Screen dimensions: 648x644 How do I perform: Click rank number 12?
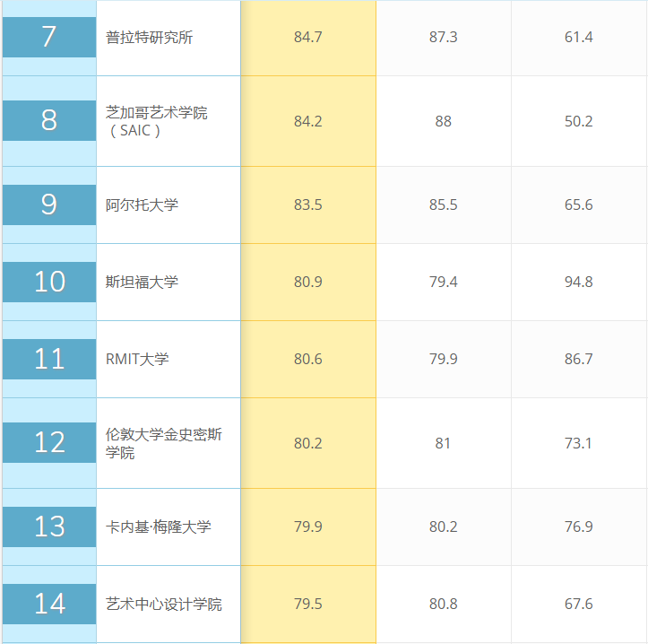pos(49,442)
